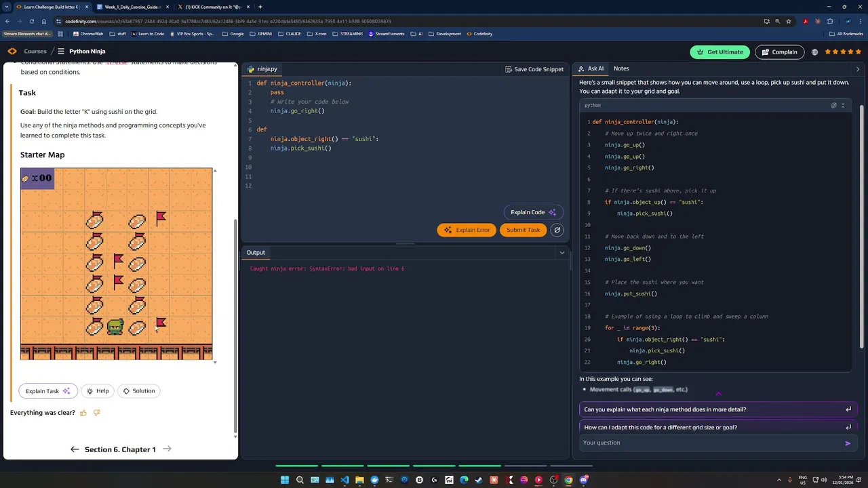This screenshot has width=868, height=488.
Task: Click the Explain Task button
Action: tap(47, 391)
